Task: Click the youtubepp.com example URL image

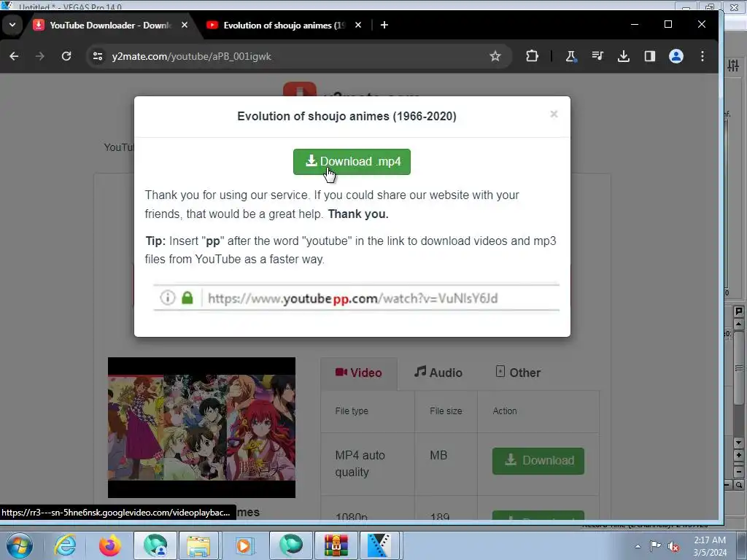Action: click(x=356, y=298)
